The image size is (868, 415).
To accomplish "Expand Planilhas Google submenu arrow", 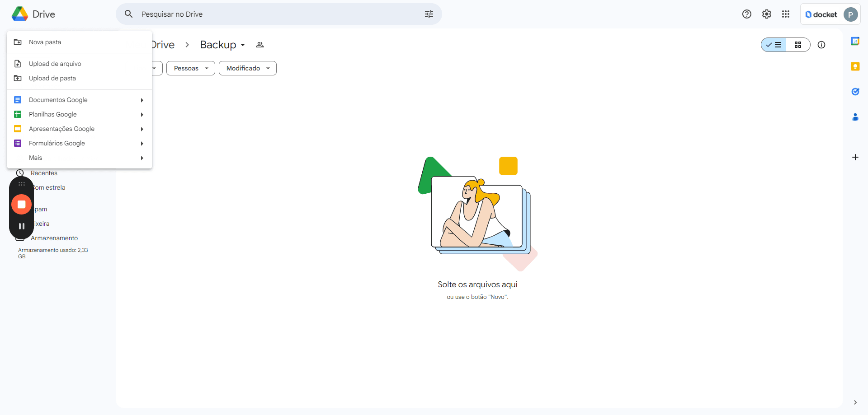I will coord(142,114).
